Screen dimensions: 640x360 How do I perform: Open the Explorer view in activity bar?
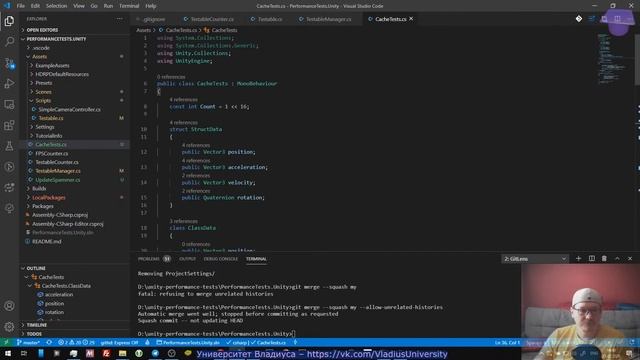click(9, 21)
